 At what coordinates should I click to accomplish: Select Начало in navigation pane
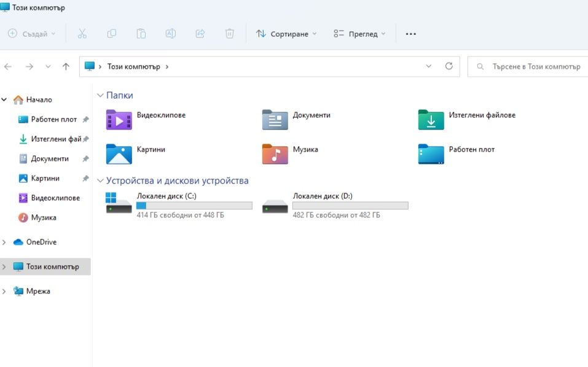click(x=39, y=99)
